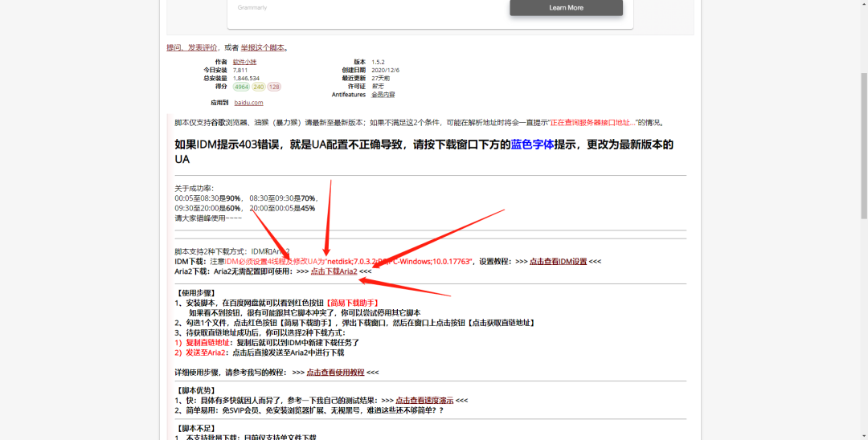
Task: Click the red 正在查询服务器接口地址 text
Action: click(592, 123)
